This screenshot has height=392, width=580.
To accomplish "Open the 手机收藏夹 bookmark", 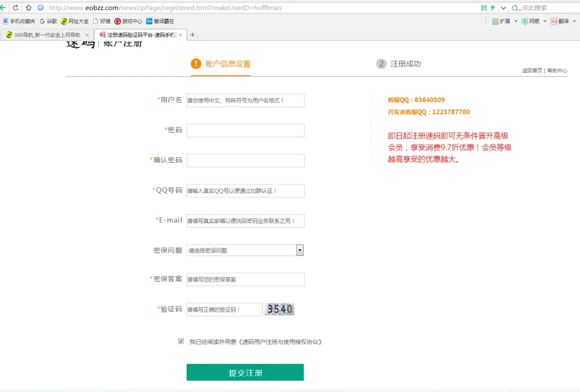I will tap(19, 21).
